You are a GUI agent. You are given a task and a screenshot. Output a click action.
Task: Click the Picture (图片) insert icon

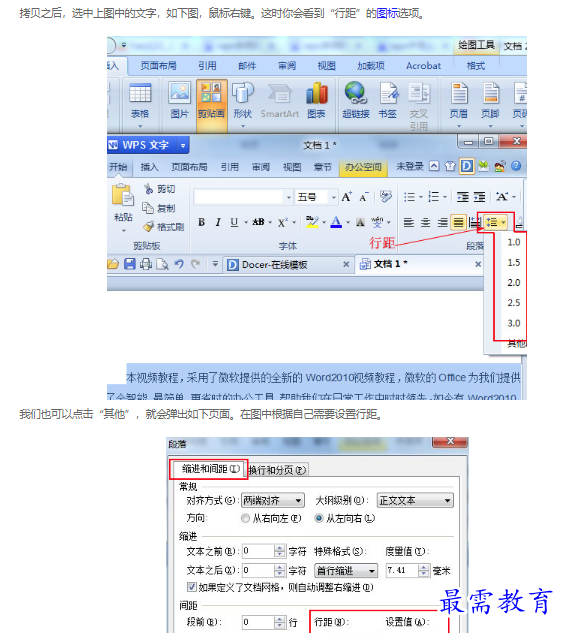click(x=179, y=93)
